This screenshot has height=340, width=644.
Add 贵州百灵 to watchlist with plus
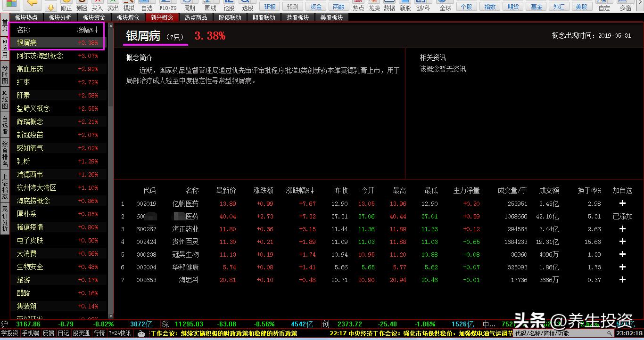pos(622,242)
